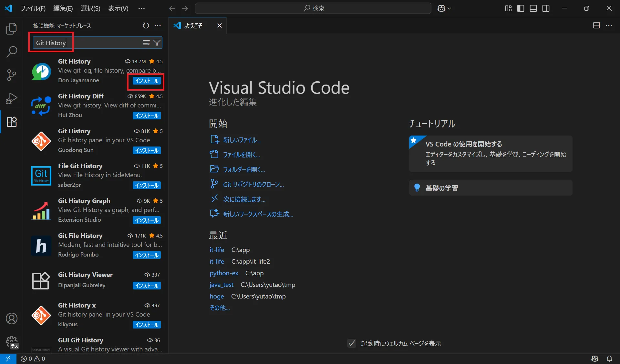This screenshot has height=364, width=620.
Task: Toggle primary side bar visibility
Action: (521, 8)
